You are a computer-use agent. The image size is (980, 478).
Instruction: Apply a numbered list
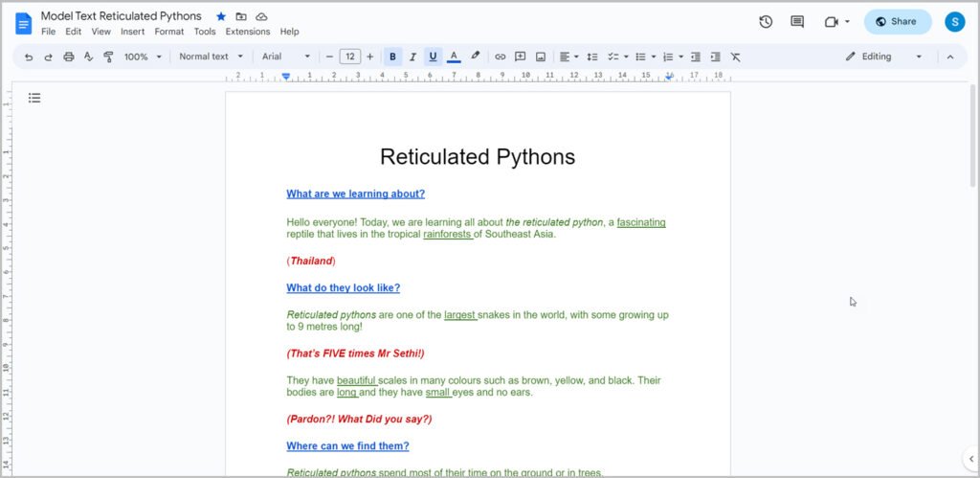[x=668, y=57]
